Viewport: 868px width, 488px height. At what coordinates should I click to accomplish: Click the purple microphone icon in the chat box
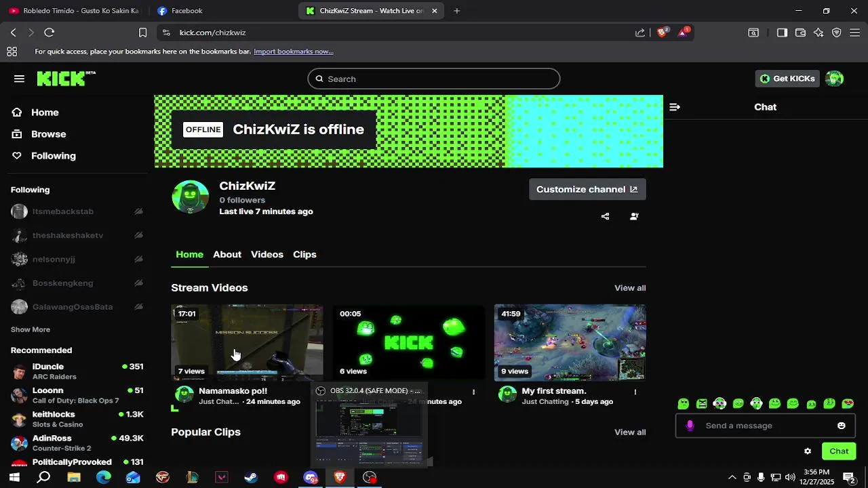(x=690, y=426)
